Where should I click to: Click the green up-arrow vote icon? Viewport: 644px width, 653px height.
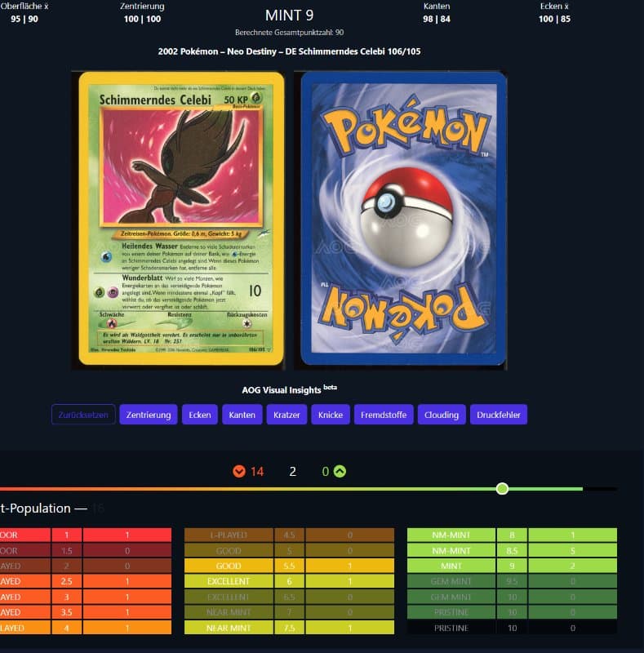[x=340, y=471]
